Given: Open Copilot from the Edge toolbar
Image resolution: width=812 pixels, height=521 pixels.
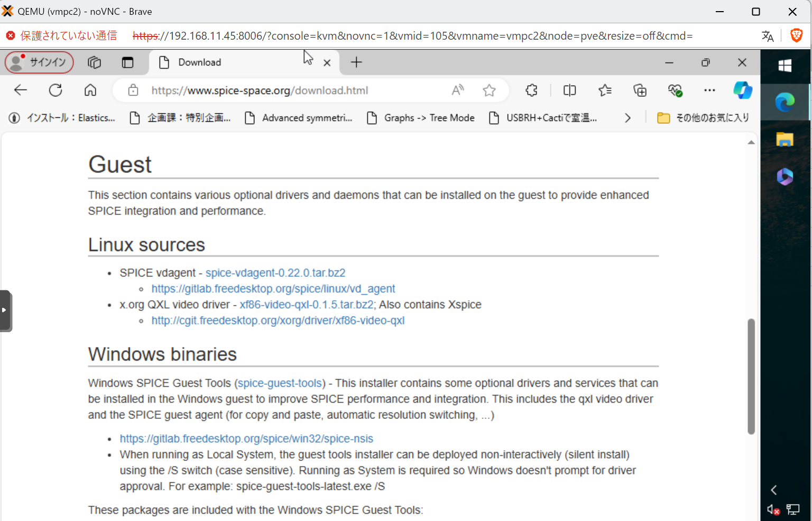Looking at the screenshot, I should (743, 90).
